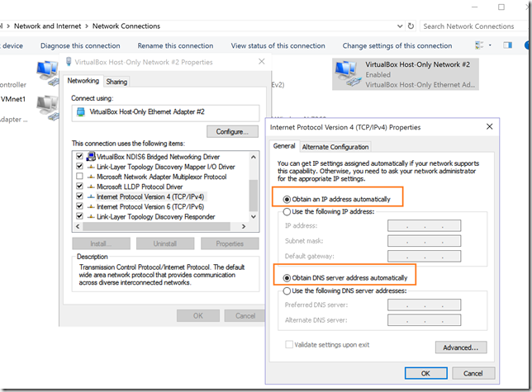Click the Subnet mask input field
This screenshot has height=392, width=532.
[424, 241]
